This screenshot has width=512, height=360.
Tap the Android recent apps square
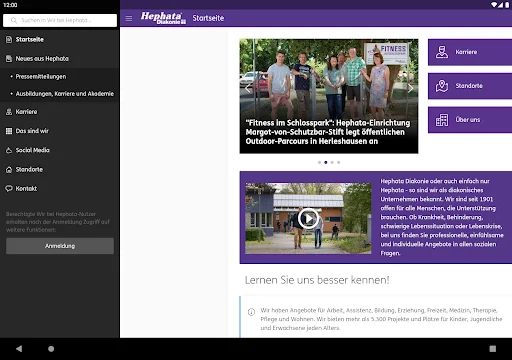point(493,349)
